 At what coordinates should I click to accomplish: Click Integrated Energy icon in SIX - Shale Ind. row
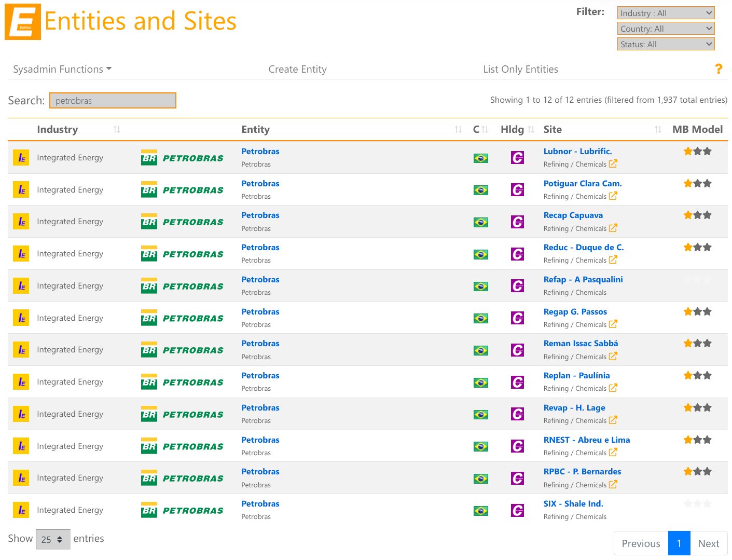21,510
